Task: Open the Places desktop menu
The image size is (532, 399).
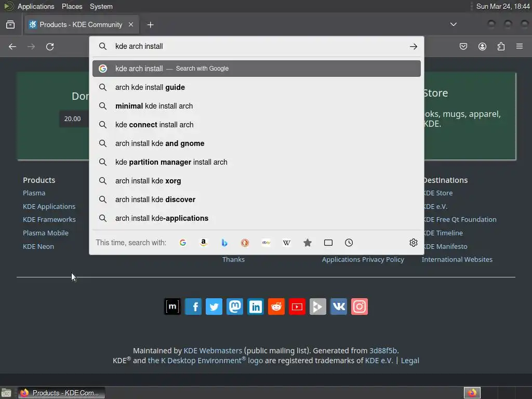Action: click(x=72, y=6)
